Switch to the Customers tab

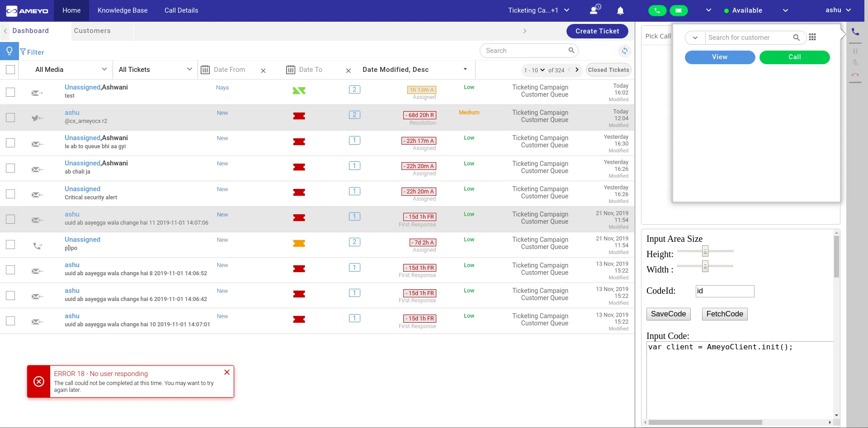[x=92, y=31]
